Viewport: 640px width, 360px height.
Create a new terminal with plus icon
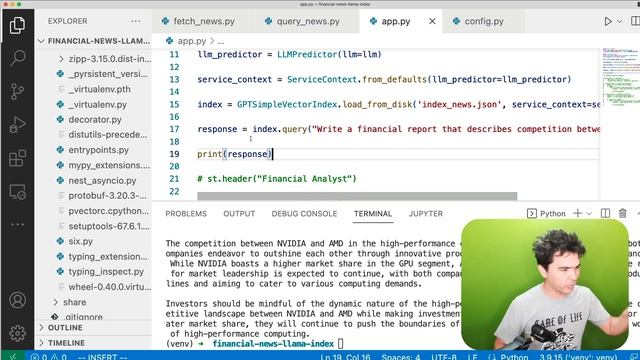coord(578,213)
